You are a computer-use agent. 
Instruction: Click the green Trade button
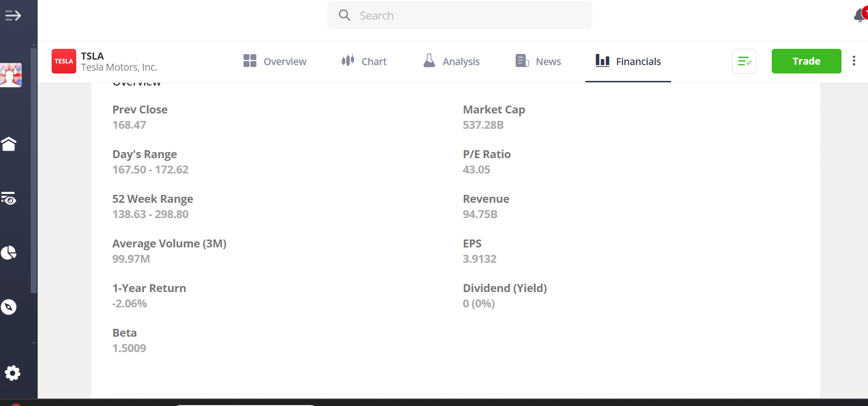tap(807, 61)
